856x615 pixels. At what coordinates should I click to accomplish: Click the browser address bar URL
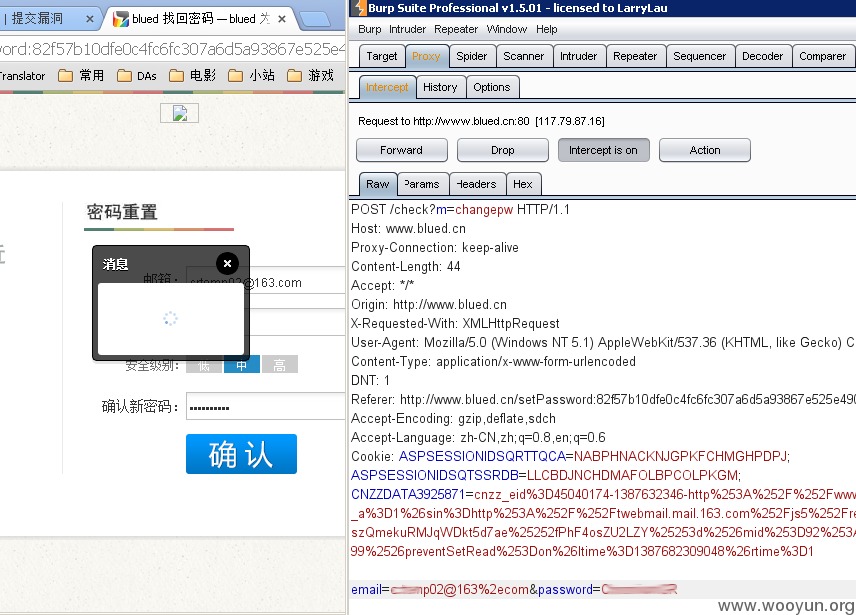point(173,49)
